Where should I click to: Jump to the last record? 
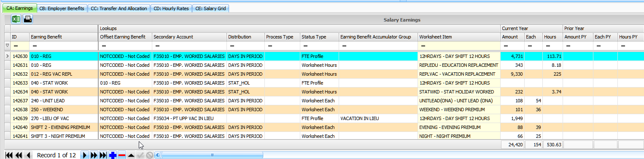click(x=103, y=155)
